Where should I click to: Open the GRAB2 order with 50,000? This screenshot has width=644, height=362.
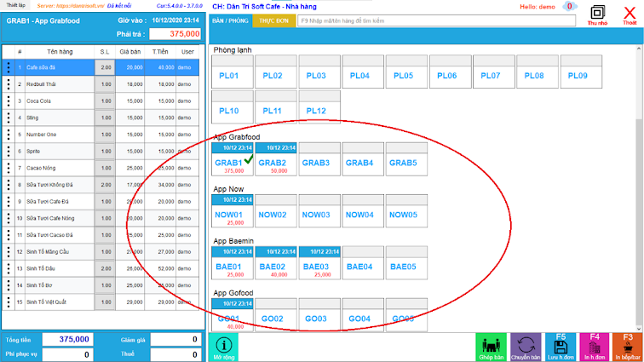276,159
